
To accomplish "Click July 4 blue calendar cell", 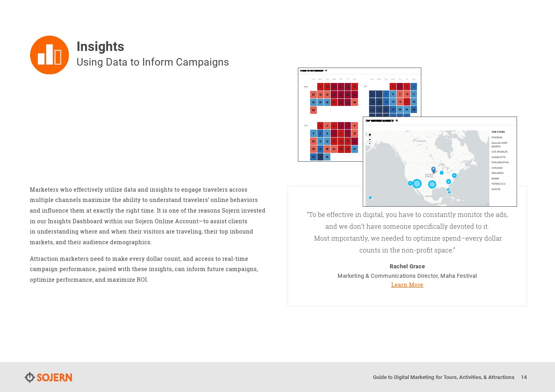I will (x=413, y=87).
